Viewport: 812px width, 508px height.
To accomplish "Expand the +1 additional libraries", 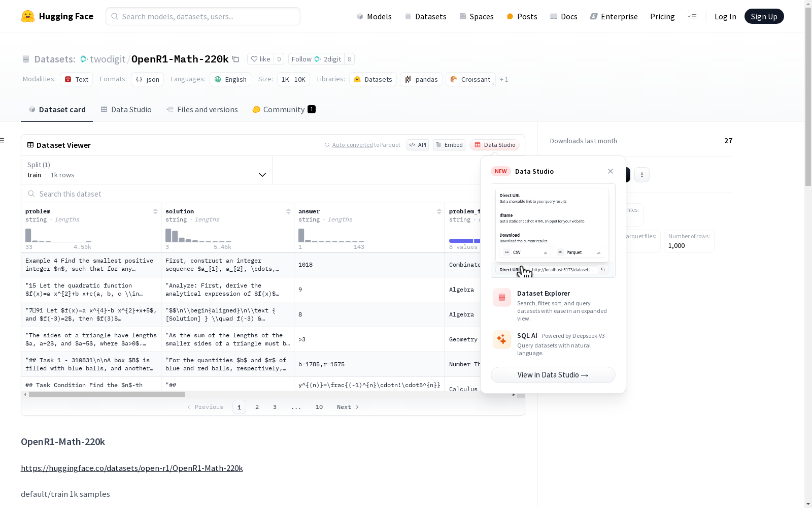I will click(504, 79).
